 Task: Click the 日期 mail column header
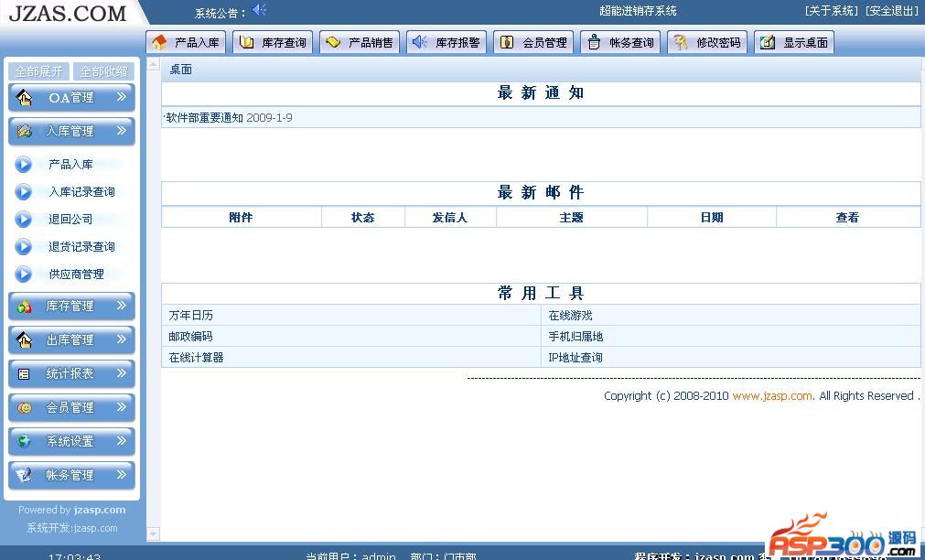(x=712, y=217)
